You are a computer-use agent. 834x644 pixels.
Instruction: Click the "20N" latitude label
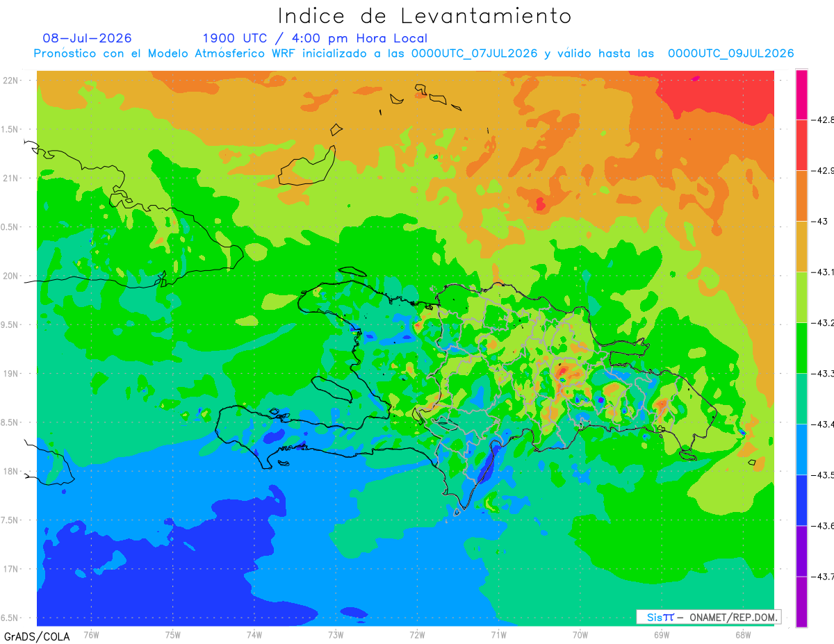(x=10, y=276)
